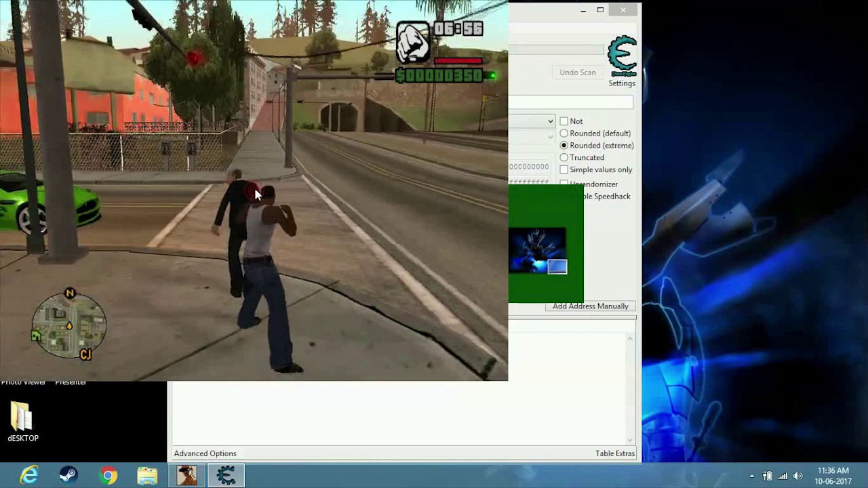
Task: Open Cheat Engine Settings logo icon
Action: [x=622, y=57]
